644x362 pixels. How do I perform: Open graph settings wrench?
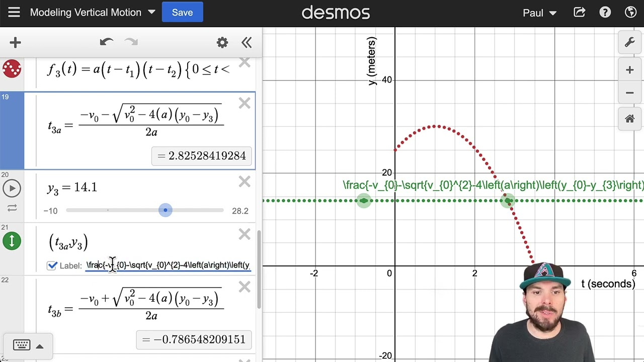[x=630, y=43]
